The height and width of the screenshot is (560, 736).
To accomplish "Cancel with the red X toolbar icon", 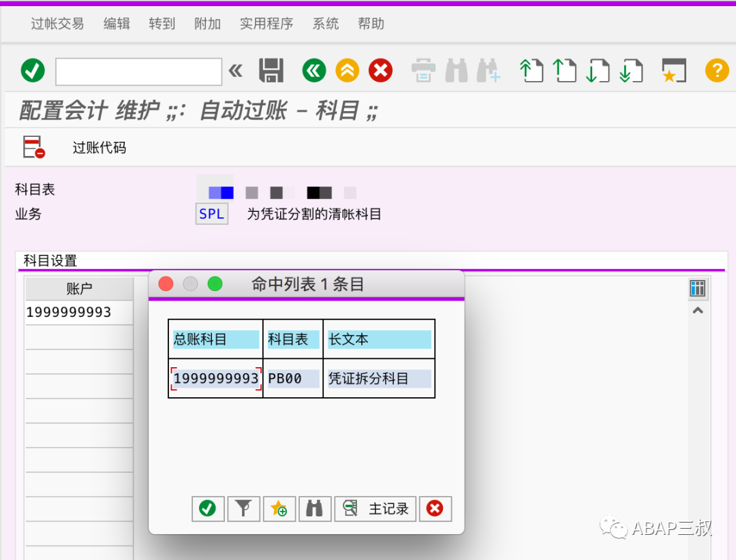I will tap(381, 71).
